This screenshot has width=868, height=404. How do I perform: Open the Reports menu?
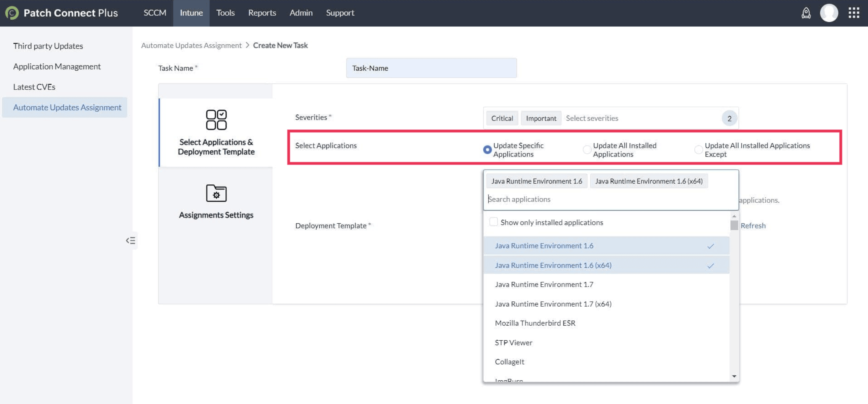262,13
